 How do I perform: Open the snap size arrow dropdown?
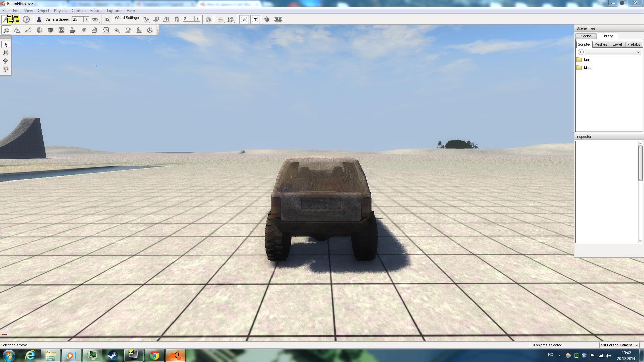(197, 19)
